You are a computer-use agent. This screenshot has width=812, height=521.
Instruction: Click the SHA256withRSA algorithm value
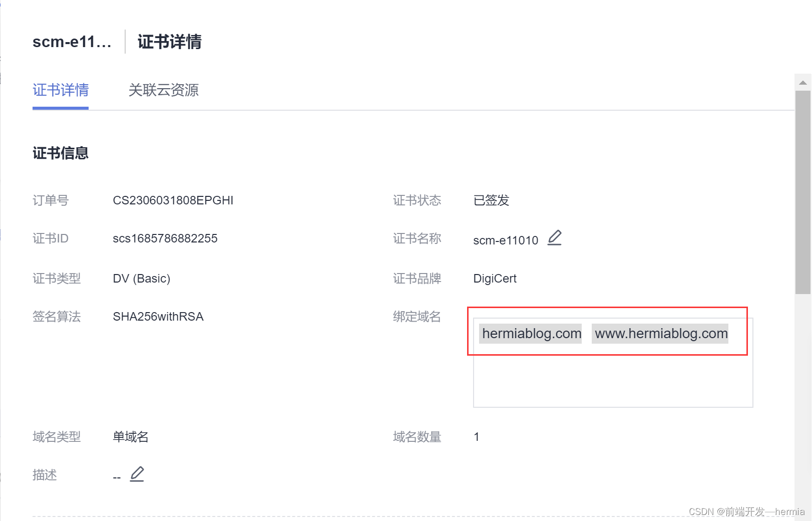coord(158,317)
